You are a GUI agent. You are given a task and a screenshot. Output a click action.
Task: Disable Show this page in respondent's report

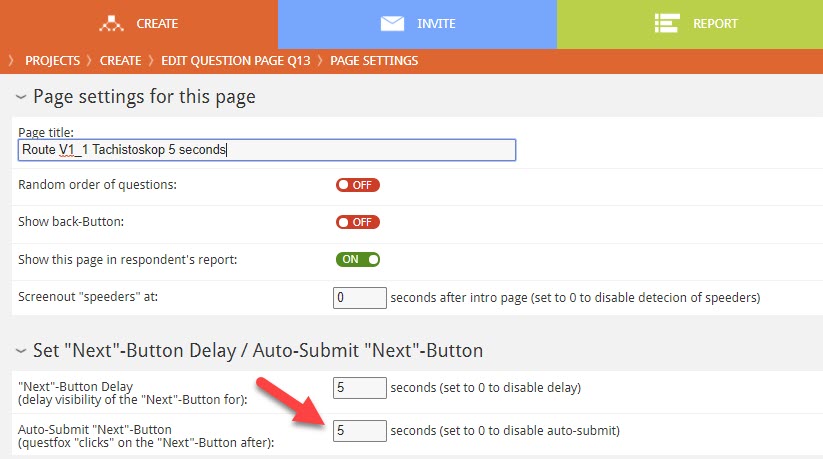point(358,259)
